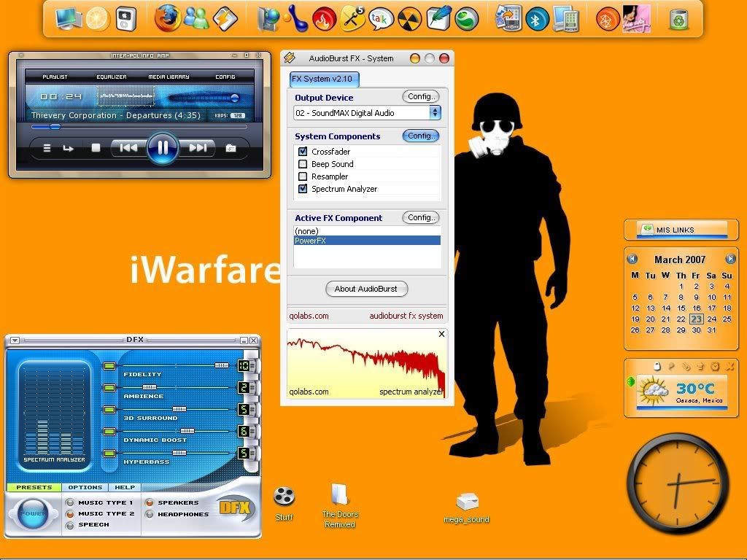Screen dimensions: 747x560
Task: Click the About AudioBurst button
Action: (366, 289)
